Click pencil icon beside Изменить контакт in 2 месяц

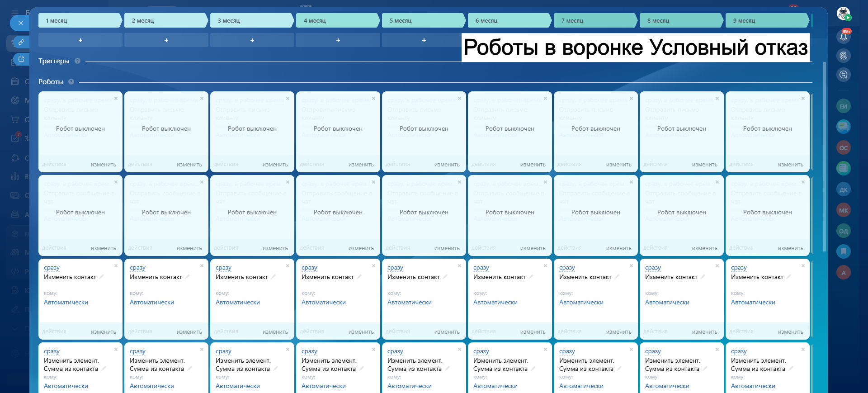(188, 277)
